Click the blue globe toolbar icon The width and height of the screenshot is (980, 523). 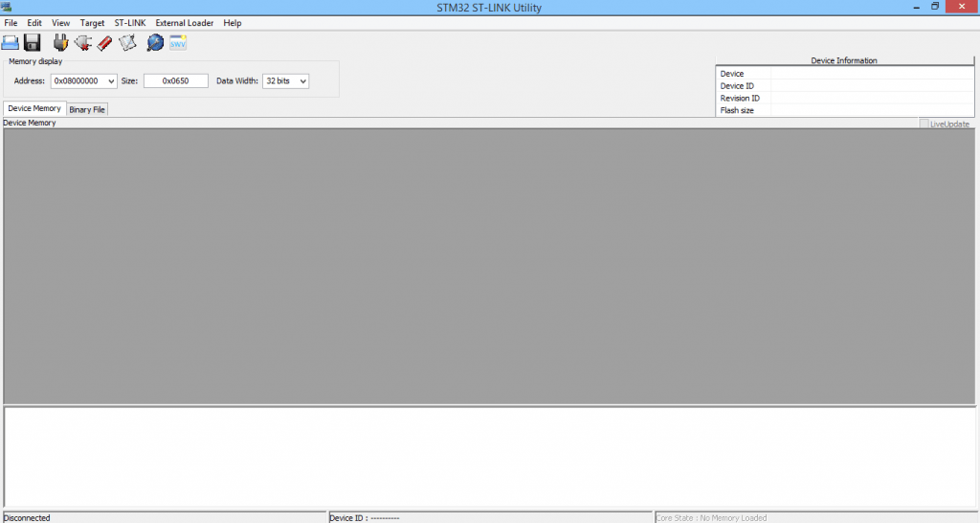click(x=155, y=42)
